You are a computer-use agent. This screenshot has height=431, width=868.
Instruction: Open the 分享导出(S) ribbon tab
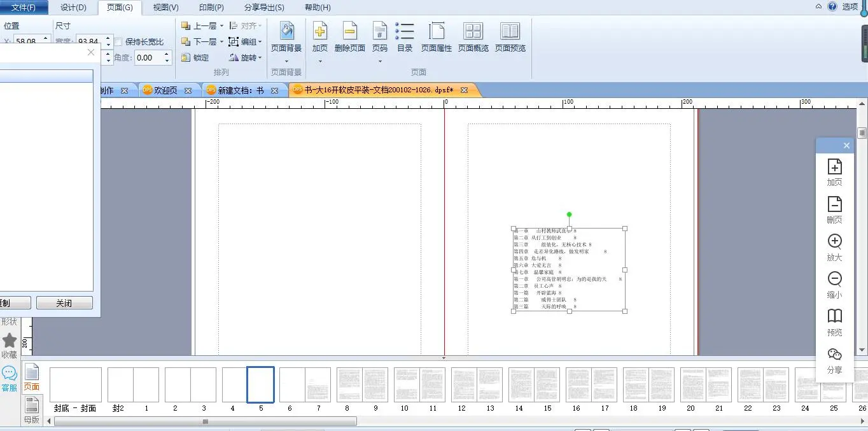pos(264,8)
